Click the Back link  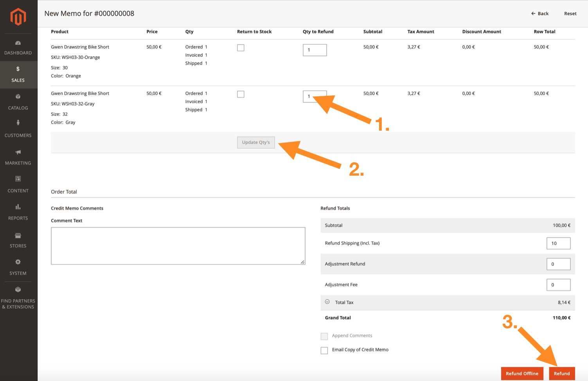pyautogui.click(x=540, y=13)
